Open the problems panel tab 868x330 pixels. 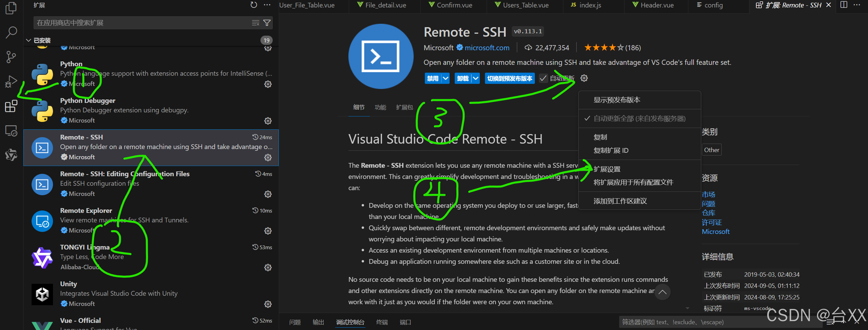pyautogui.click(x=295, y=322)
